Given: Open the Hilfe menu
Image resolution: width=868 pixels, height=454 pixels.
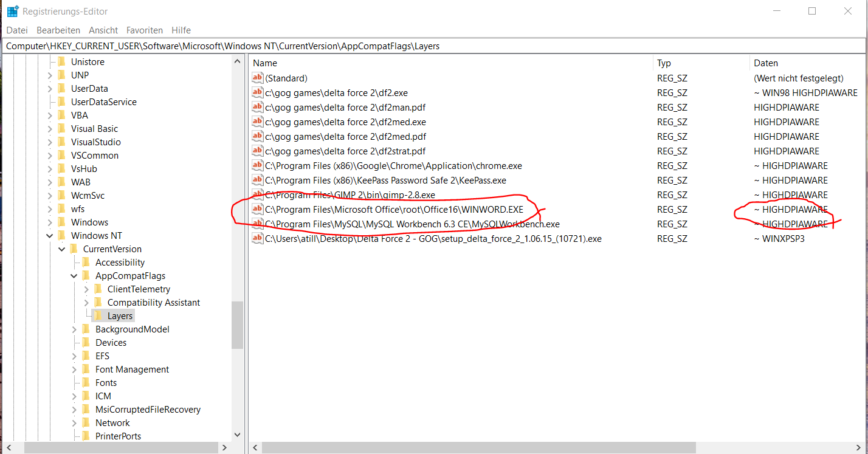Looking at the screenshot, I should (181, 30).
